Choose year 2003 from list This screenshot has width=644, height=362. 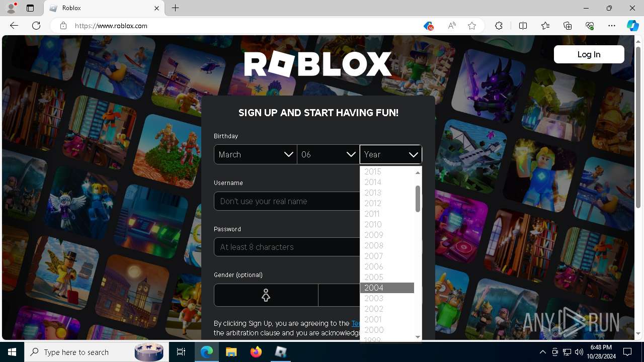pos(387,298)
